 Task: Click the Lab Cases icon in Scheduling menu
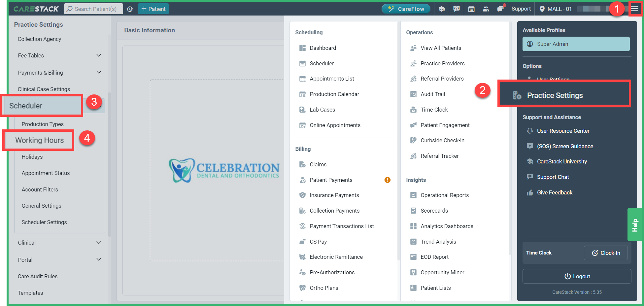click(x=302, y=109)
